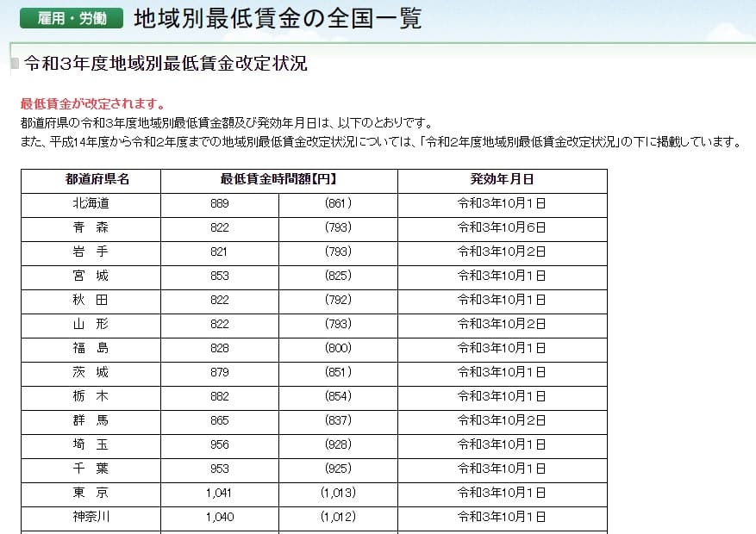Click the effective date in the 秋田 row

click(x=502, y=300)
